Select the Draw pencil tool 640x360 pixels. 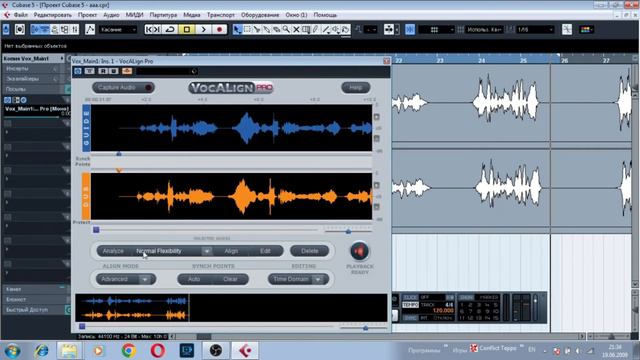tap(316, 29)
